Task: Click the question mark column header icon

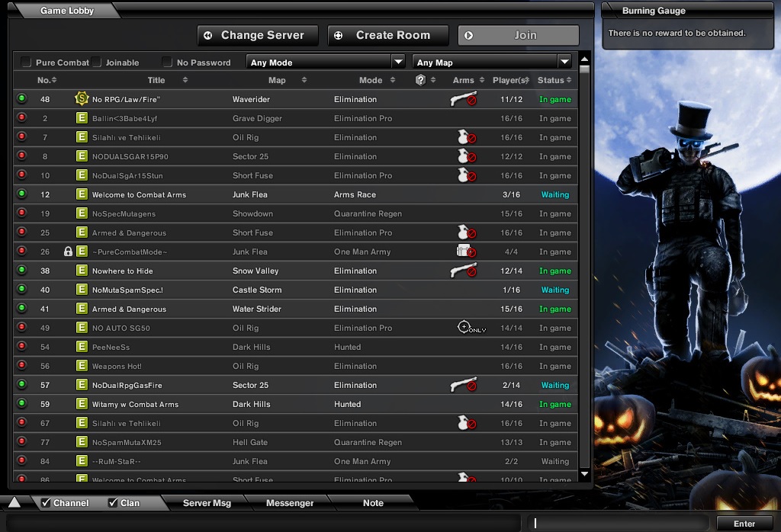Action: [420, 80]
